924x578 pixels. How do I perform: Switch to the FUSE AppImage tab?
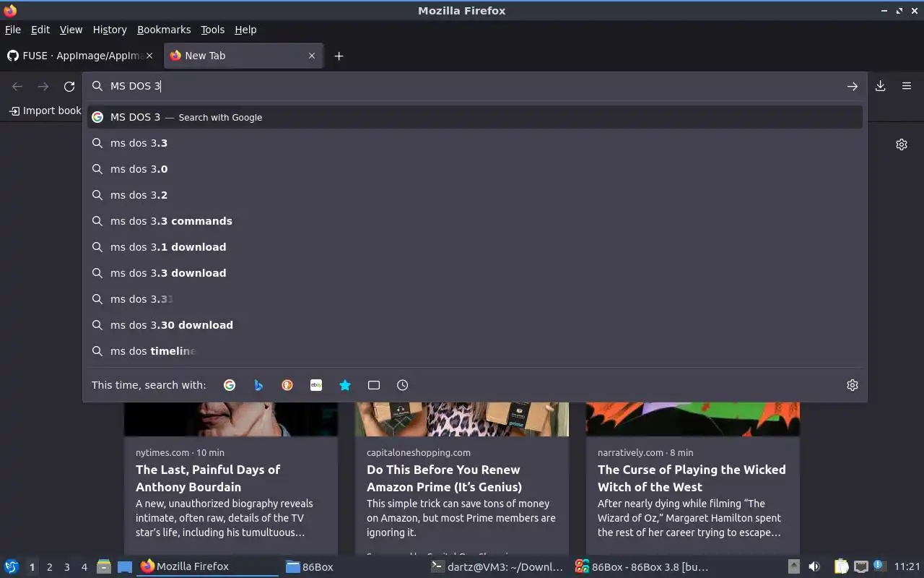tap(81, 56)
